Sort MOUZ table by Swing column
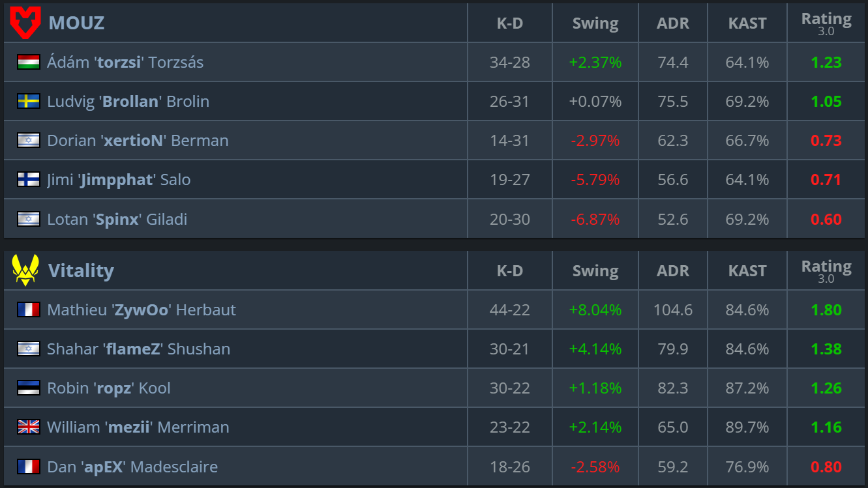This screenshot has width=868, height=488. (x=595, y=23)
